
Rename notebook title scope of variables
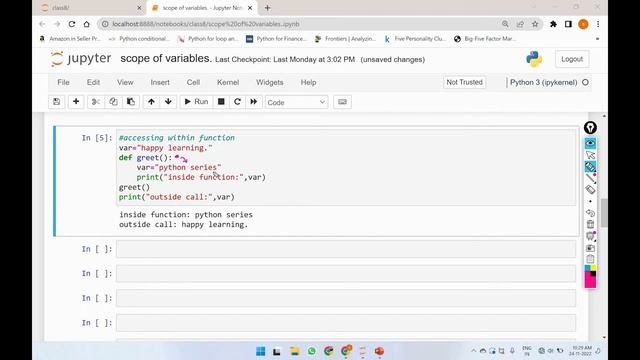166,59
